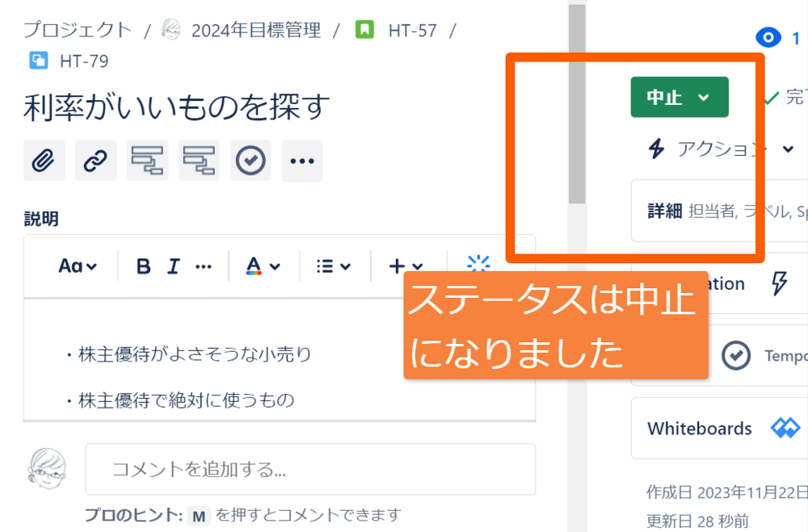Toggle the watch eye icon
808x532 pixels.
pos(768,37)
